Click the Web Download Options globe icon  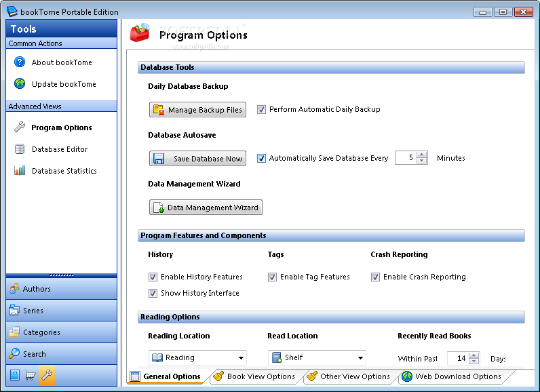407,376
